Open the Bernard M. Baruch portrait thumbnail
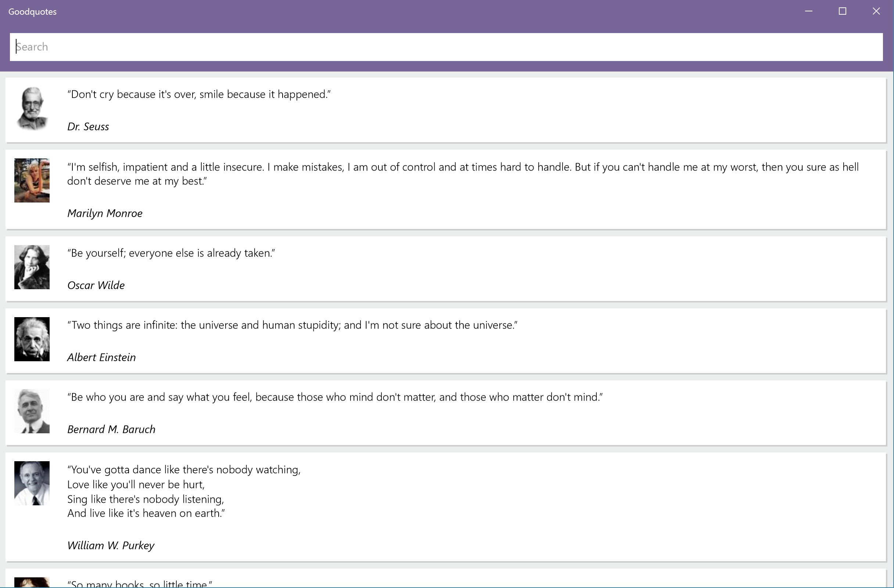This screenshot has width=894, height=588. [x=32, y=411]
